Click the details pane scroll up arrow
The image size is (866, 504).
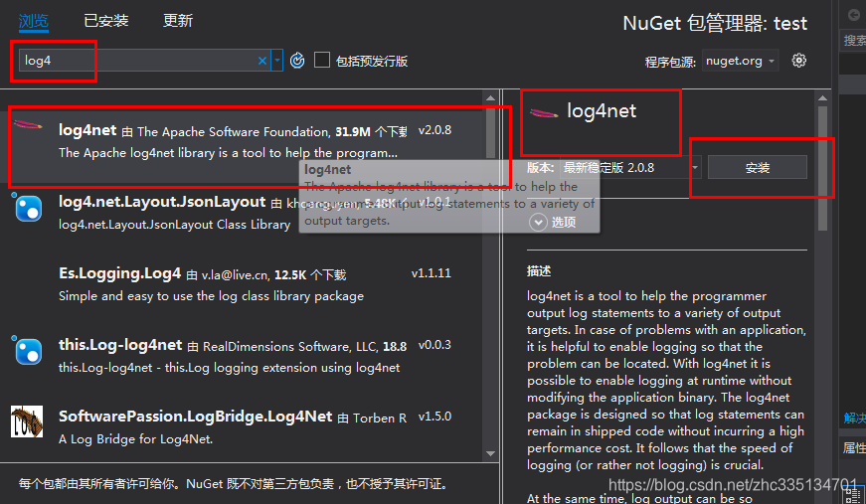click(822, 98)
